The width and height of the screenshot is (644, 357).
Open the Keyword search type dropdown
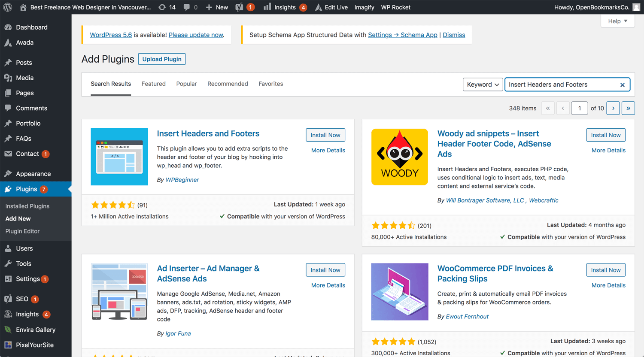(x=483, y=85)
